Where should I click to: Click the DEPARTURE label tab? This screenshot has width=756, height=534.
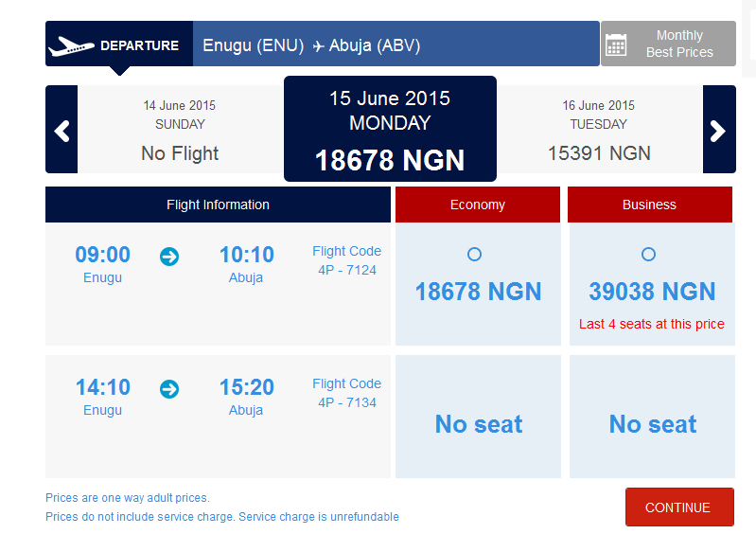pyautogui.click(x=119, y=44)
